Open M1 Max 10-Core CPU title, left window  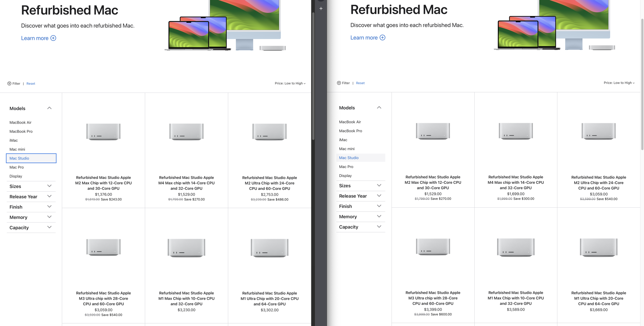186,299
